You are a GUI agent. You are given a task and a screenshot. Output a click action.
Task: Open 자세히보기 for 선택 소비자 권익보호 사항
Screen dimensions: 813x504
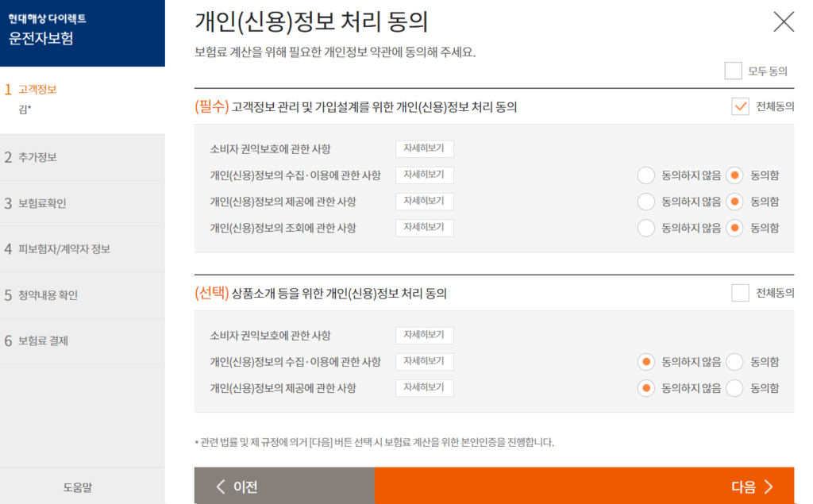tap(424, 335)
